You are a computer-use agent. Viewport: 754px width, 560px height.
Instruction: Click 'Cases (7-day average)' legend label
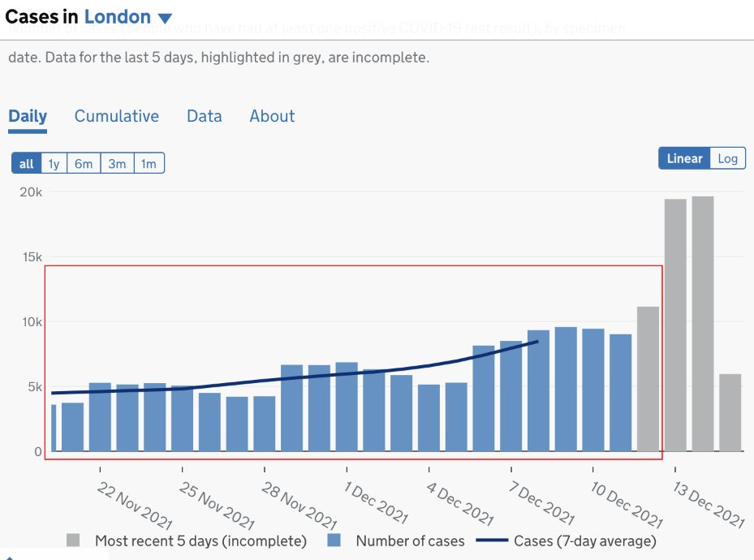pyautogui.click(x=584, y=541)
